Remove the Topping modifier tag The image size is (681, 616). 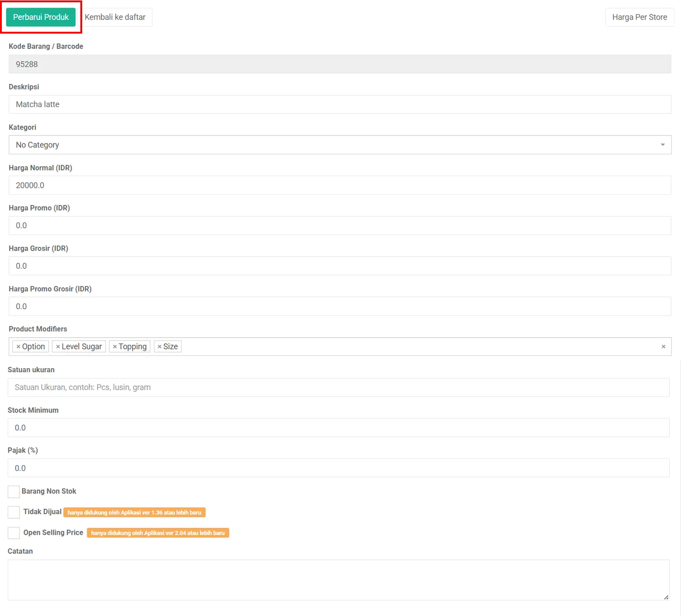[115, 347]
